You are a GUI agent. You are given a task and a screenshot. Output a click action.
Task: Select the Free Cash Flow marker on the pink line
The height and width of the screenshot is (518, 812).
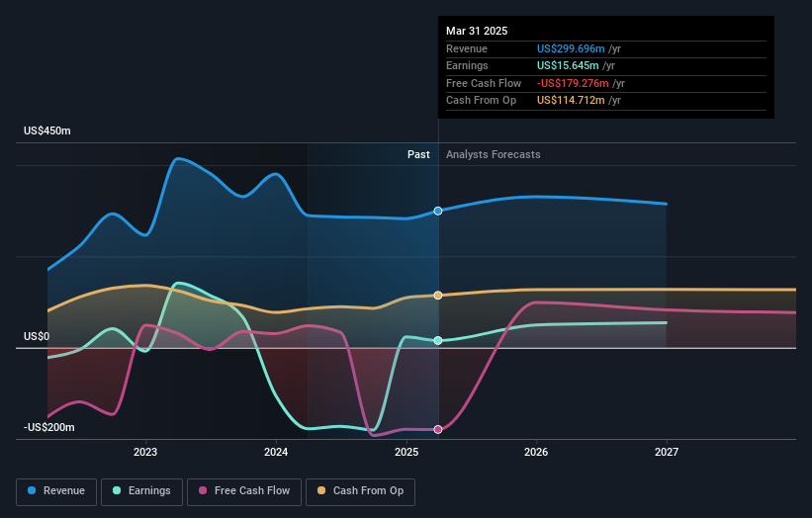438,429
